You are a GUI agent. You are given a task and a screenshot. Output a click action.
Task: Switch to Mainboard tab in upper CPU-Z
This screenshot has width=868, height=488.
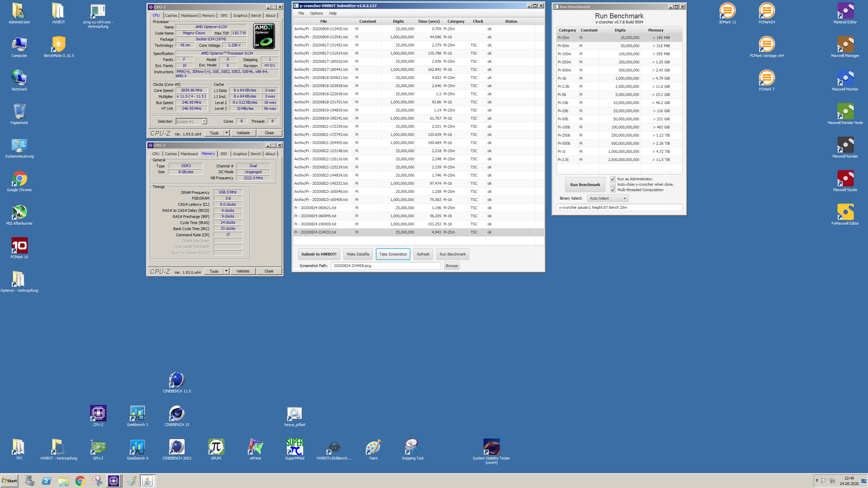[x=190, y=16]
